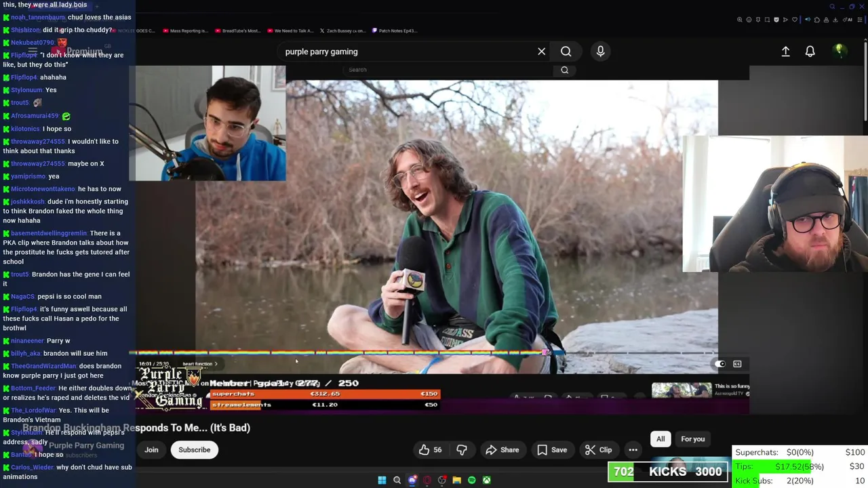The width and height of the screenshot is (868, 488).
Task: Click chat username 'basementdwellinggremlin'
Action: point(49,233)
